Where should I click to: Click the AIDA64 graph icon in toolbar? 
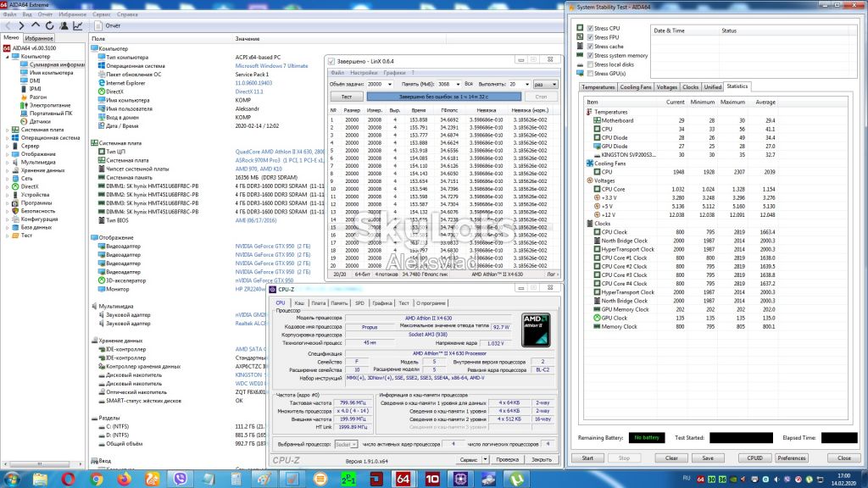tap(77, 25)
